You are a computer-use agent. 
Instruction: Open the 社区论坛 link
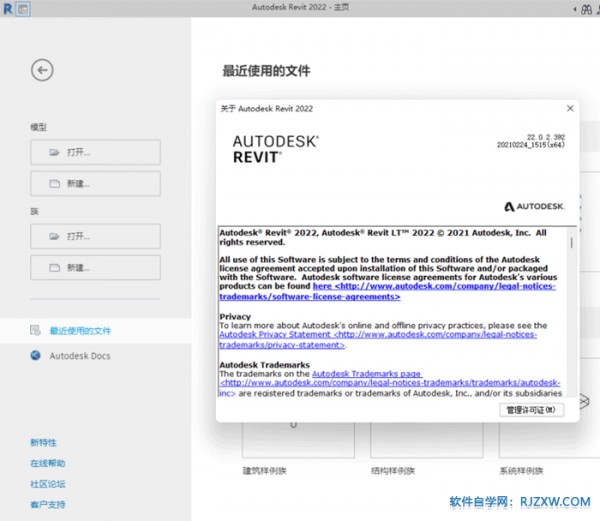tap(48, 484)
